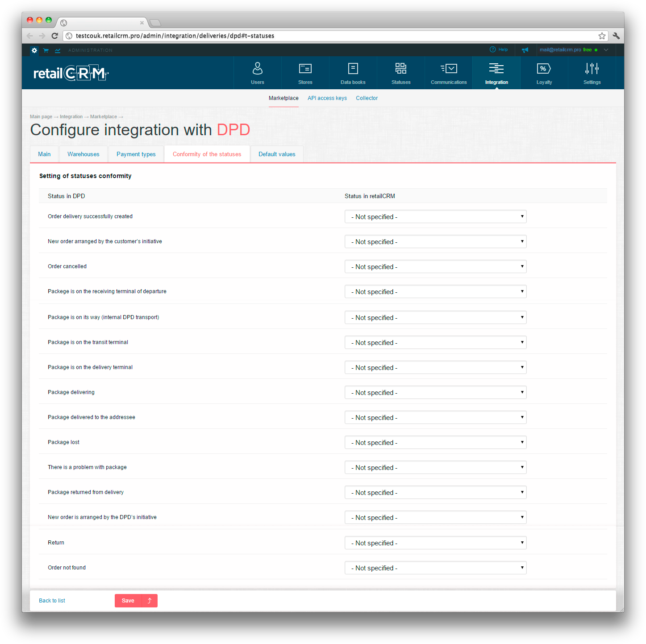Open the API access keys link
Viewport: 646px width, 644px height.
[327, 98]
